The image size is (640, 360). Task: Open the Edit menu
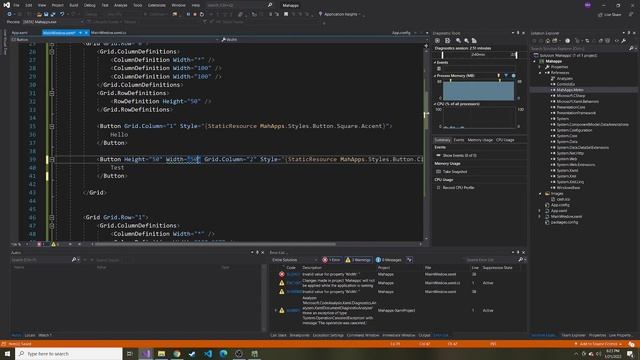point(29,5)
